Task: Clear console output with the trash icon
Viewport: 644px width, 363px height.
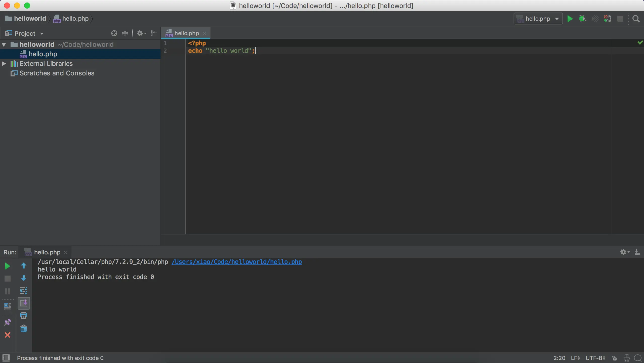Action: pyautogui.click(x=24, y=329)
